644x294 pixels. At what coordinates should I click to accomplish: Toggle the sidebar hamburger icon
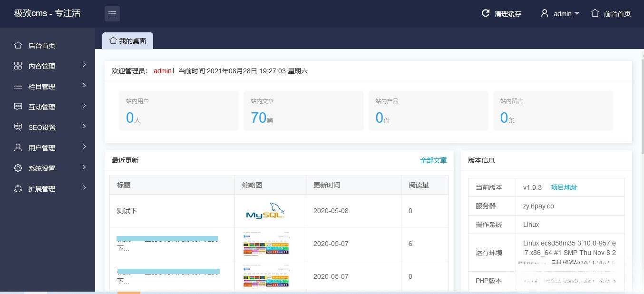click(112, 13)
